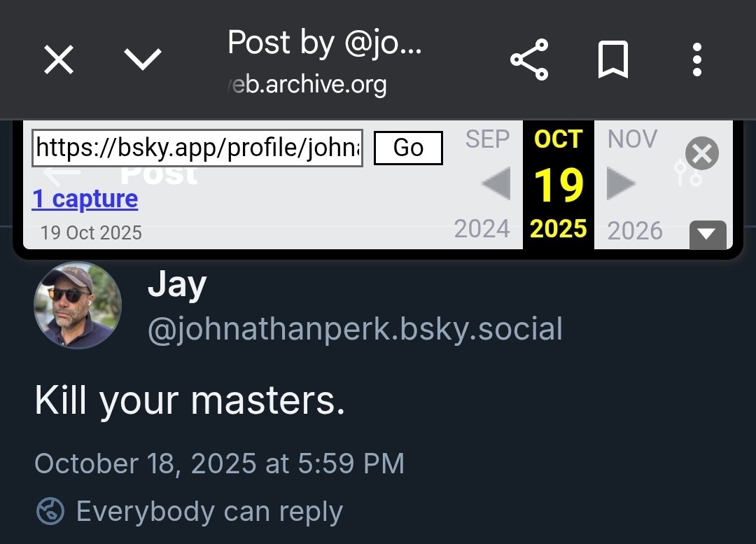Go to previous capture arrow

tap(496, 183)
